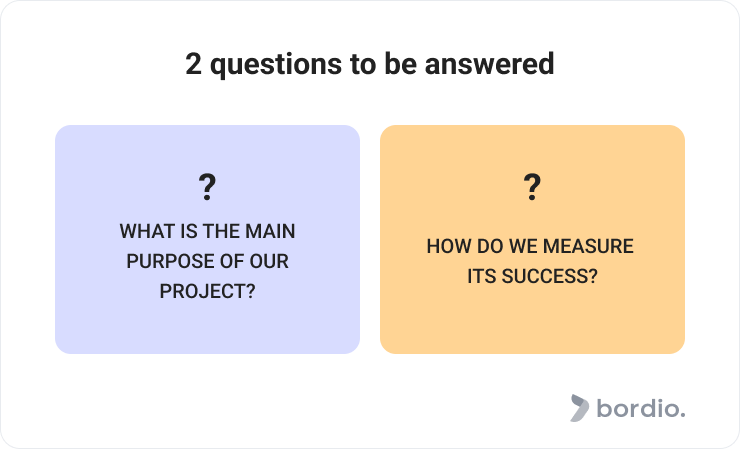740x449 pixels.
Task: Click the 'WHAT IS THE MAIN' text line
Action: pos(207,231)
